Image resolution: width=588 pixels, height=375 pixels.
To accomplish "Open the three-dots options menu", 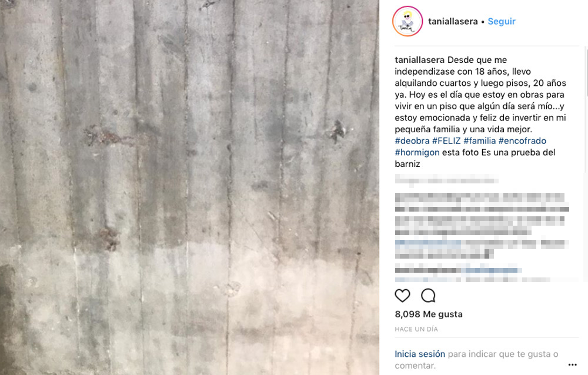I will pyautogui.click(x=572, y=364).
